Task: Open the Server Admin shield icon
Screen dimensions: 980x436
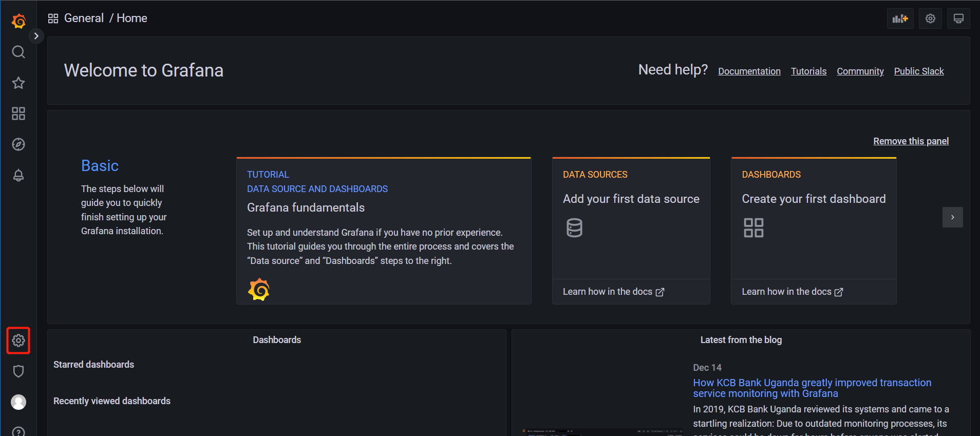Action: pos(18,371)
